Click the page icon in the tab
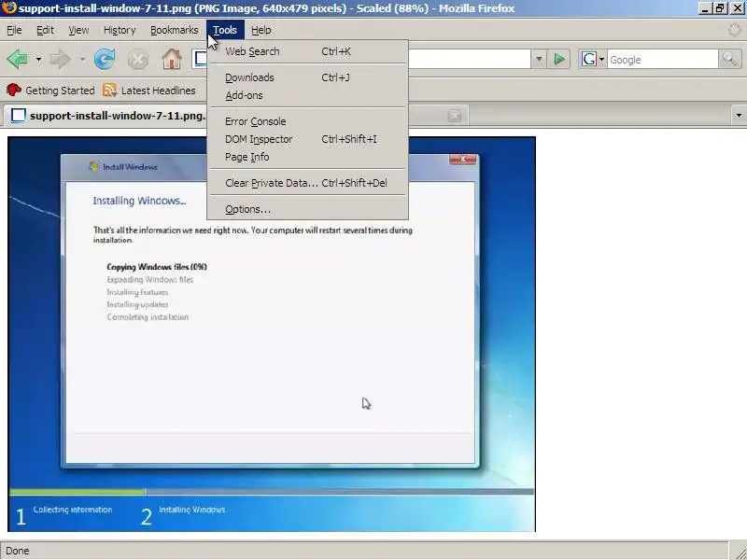Screen dimensions: 747x560 pyautogui.click(x=18, y=115)
